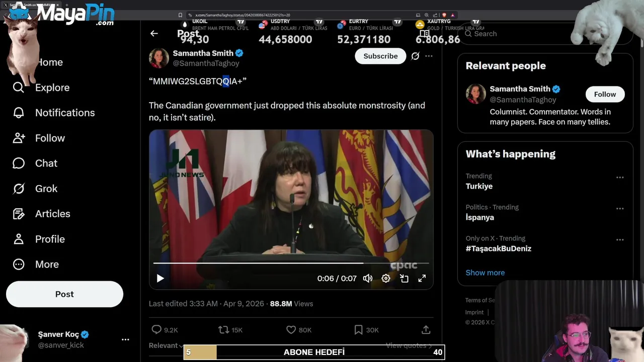Click the white Post button
The image size is (644, 362).
[64, 294]
